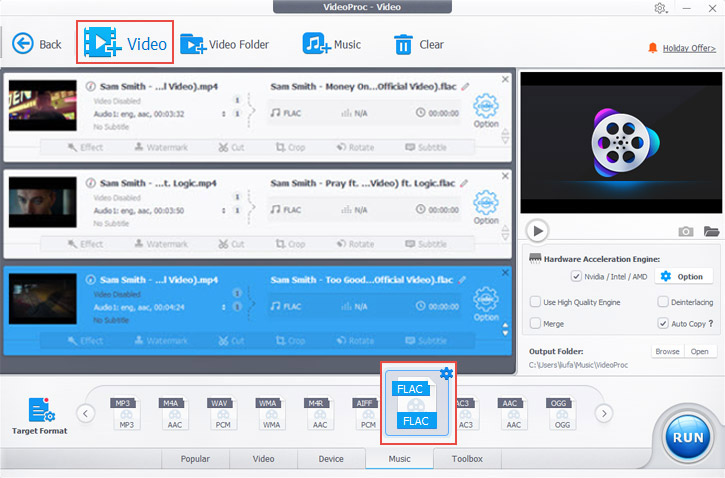Choose FLAC output format

tap(416, 406)
